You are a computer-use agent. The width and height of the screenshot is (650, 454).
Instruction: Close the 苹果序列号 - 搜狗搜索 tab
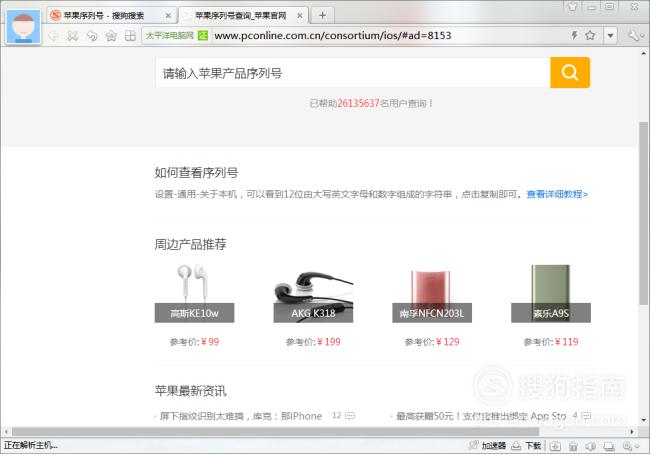[x=168, y=16]
